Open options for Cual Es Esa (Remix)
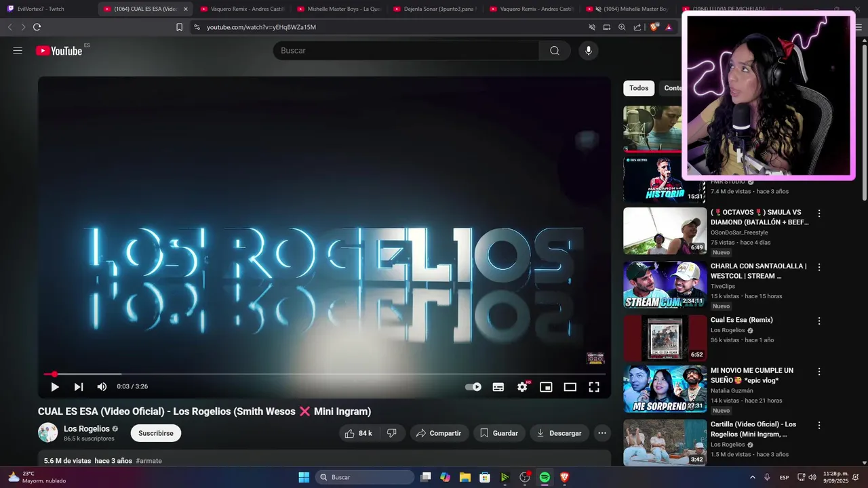The height and width of the screenshot is (488, 868). click(819, 321)
